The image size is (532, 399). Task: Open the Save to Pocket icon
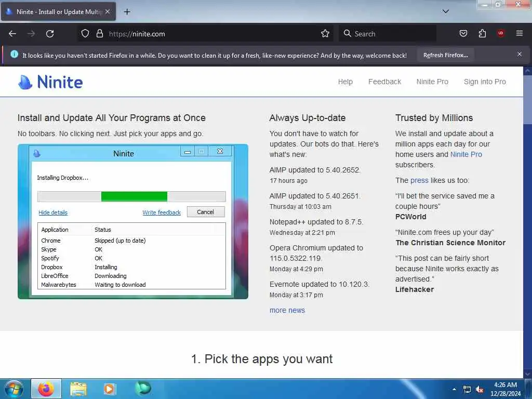(x=463, y=34)
